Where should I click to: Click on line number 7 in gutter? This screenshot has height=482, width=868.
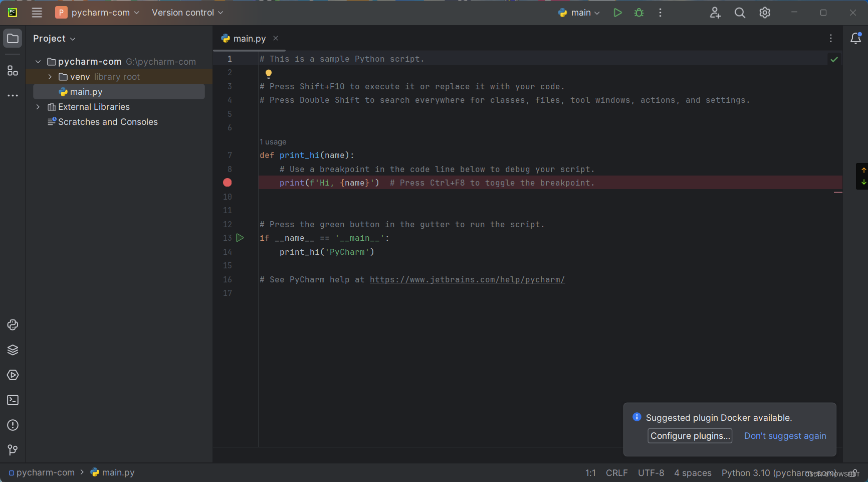pyautogui.click(x=230, y=155)
